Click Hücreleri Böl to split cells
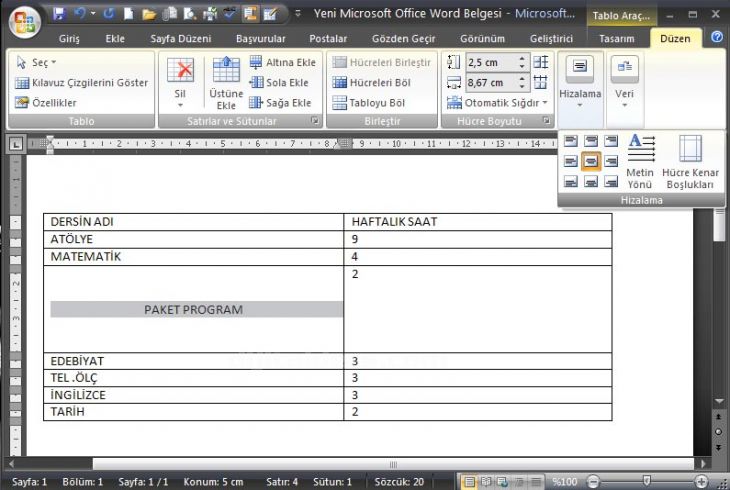Screen dimensions: 730x490 [x=372, y=83]
